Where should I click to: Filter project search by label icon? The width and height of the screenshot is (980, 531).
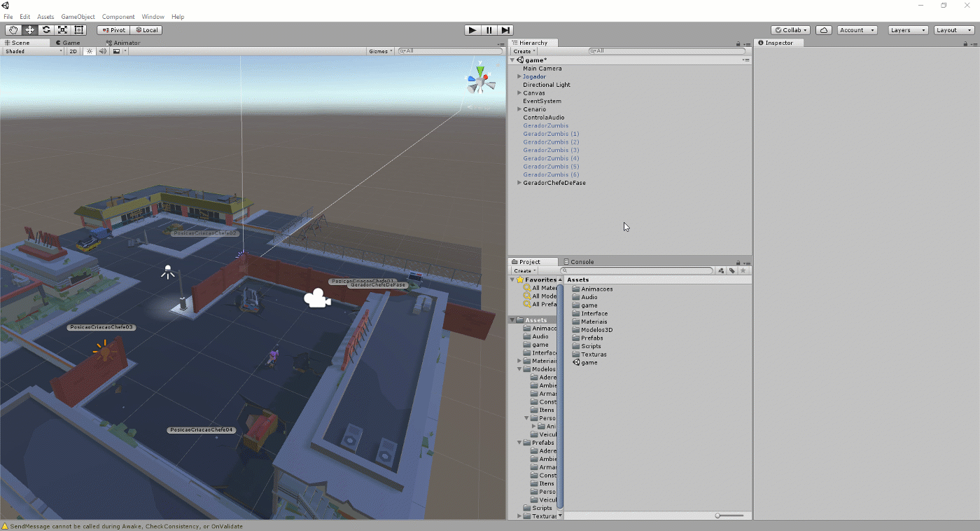731,270
